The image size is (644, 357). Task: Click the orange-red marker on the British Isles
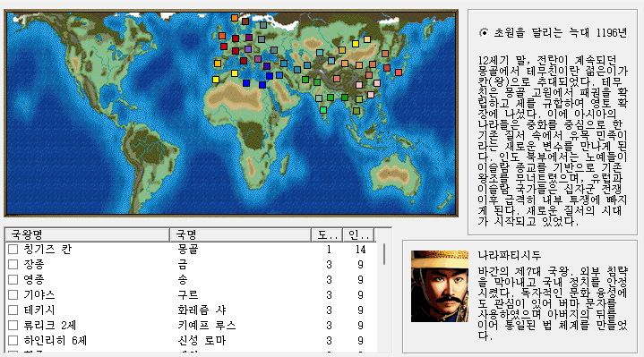[x=222, y=36]
